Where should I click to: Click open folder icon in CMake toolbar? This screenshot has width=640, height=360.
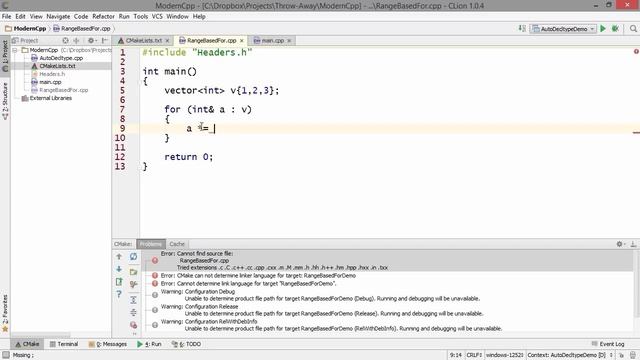pyautogui.click(x=133, y=272)
